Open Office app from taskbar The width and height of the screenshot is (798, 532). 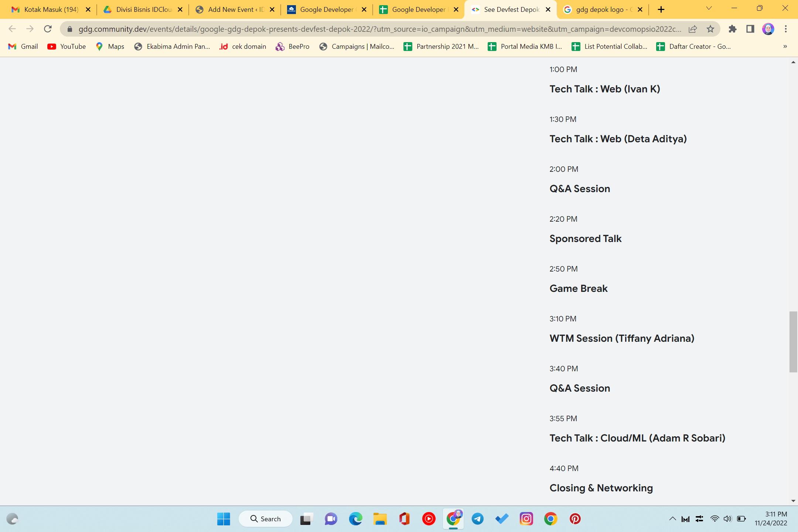point(405,519)
